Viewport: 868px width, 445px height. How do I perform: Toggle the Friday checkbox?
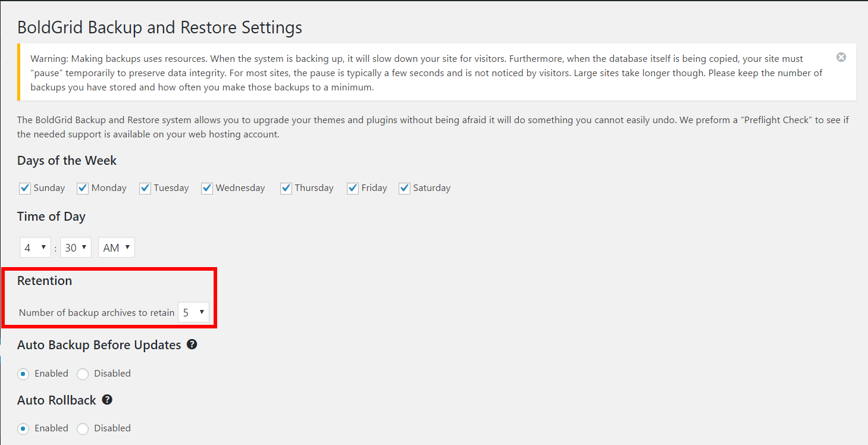coord(353,188)
